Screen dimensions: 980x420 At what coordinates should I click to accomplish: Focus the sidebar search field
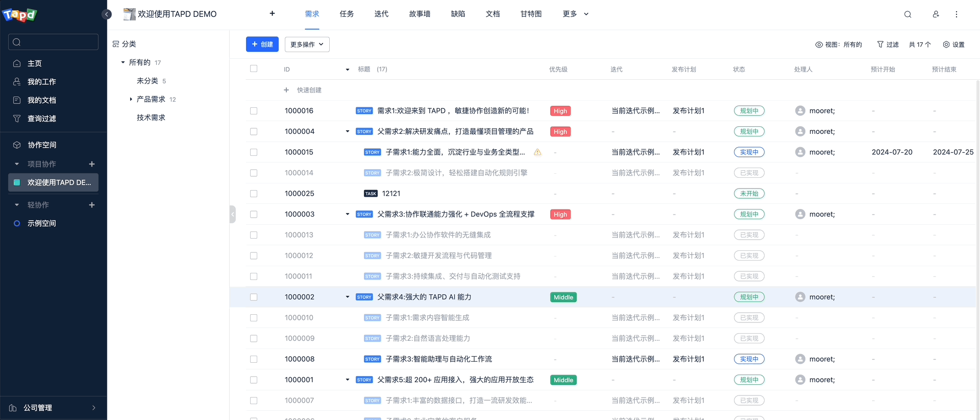tap(53, 42)
